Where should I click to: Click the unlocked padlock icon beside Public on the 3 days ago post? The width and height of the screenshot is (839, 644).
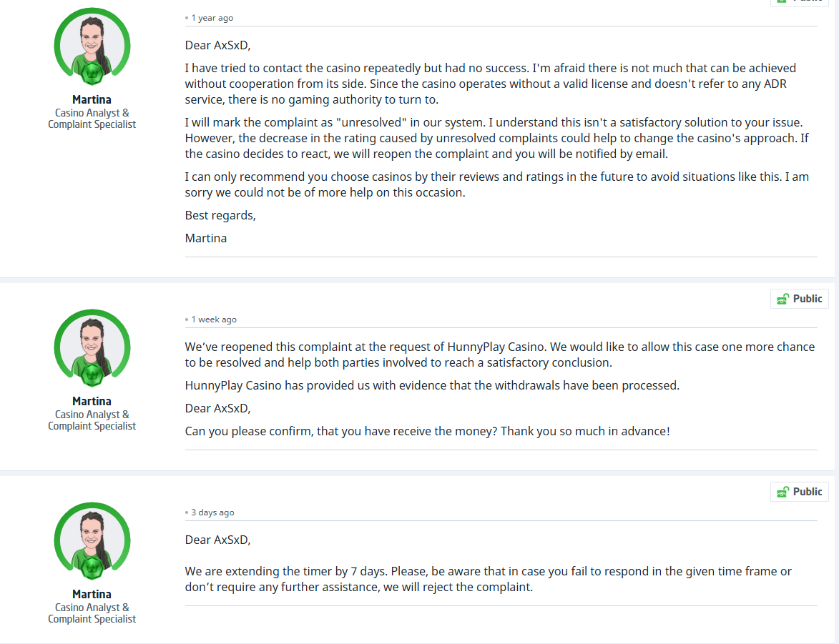coord(782,492)
